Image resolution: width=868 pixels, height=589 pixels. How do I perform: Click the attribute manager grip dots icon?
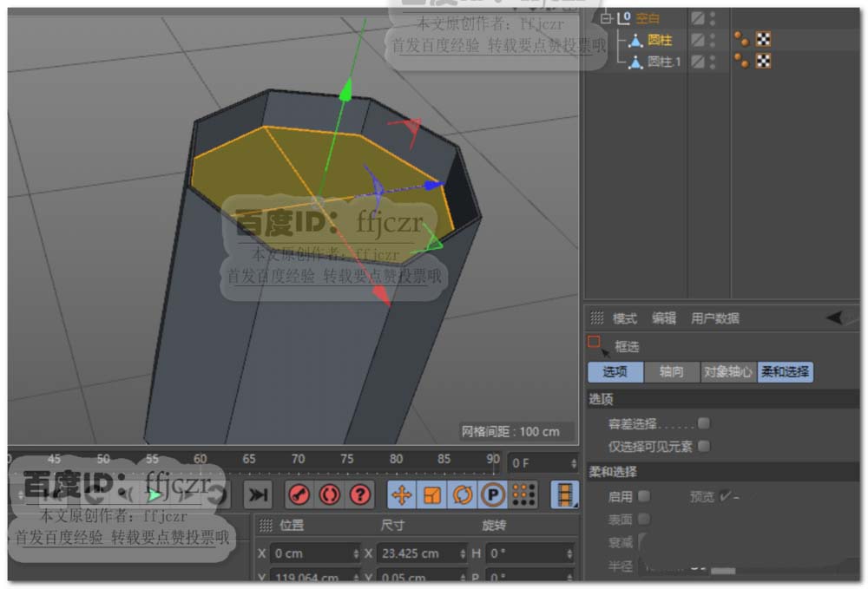coord(596,317)
